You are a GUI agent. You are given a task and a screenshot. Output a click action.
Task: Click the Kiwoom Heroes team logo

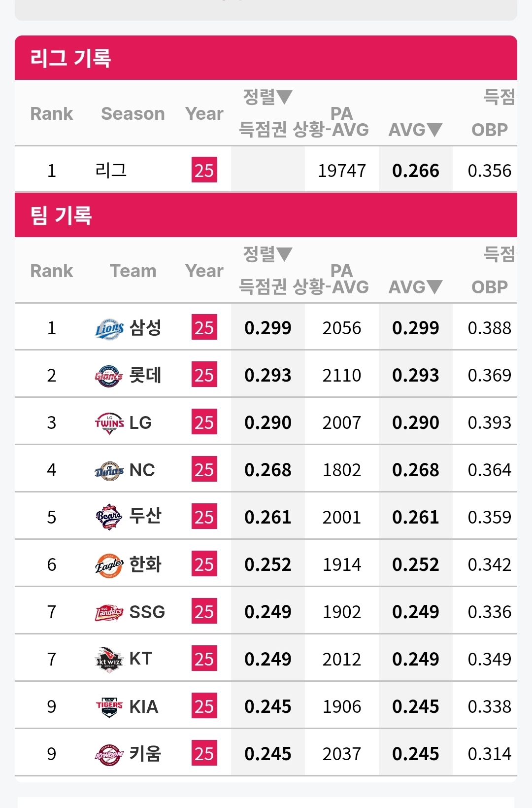click(x=109, y=754)
